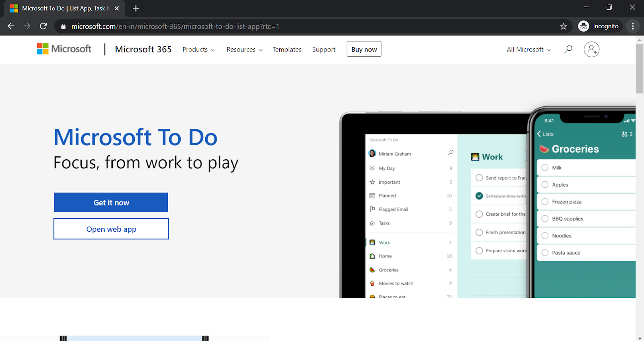Screen dimensions: 644x341
Task: Click the scrollbar down arrow
Action: click(x=640, y=338)
